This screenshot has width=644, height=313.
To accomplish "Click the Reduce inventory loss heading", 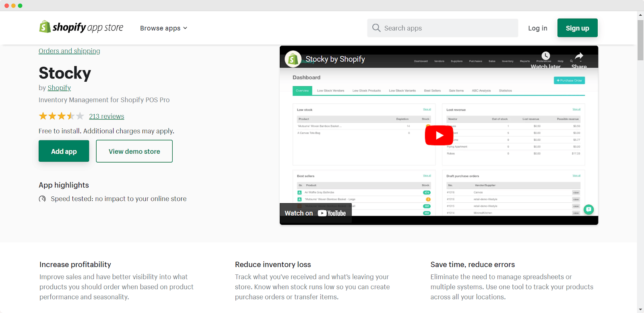I will 273,264.
